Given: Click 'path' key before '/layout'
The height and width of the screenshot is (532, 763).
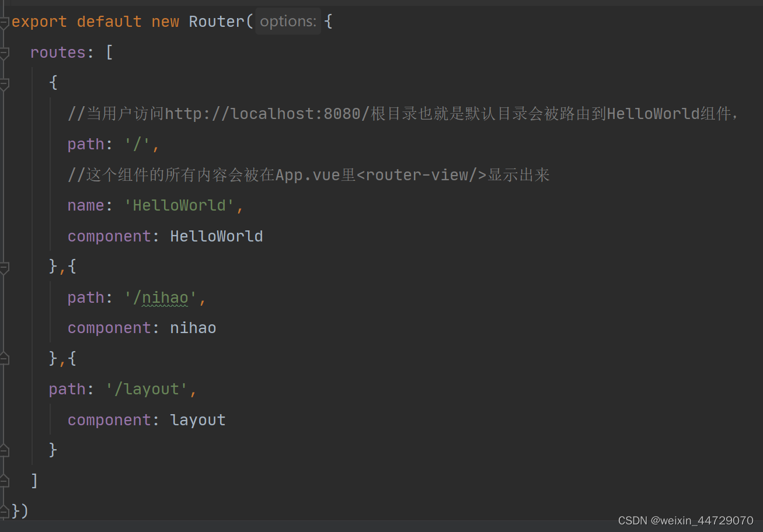Looking at the screenshot, I should (x=67, y=389).
